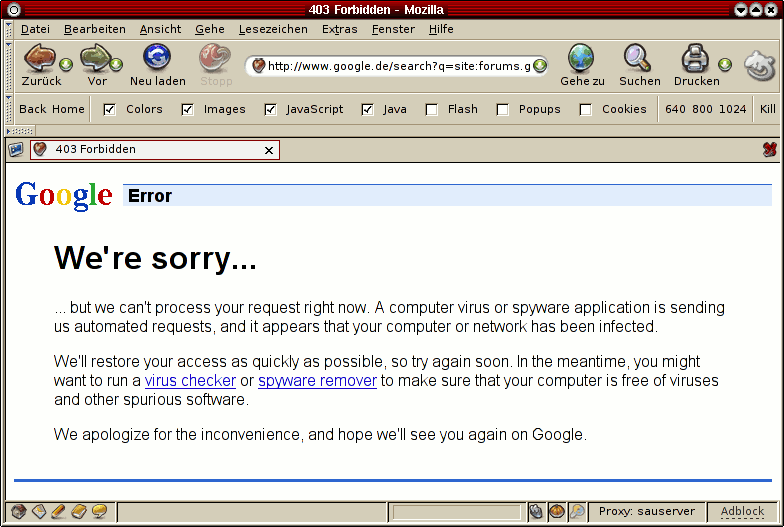Screen dimensions: 784x527
Task: Open Chat bubble icon in status bar
Action: tap(100, 511)
